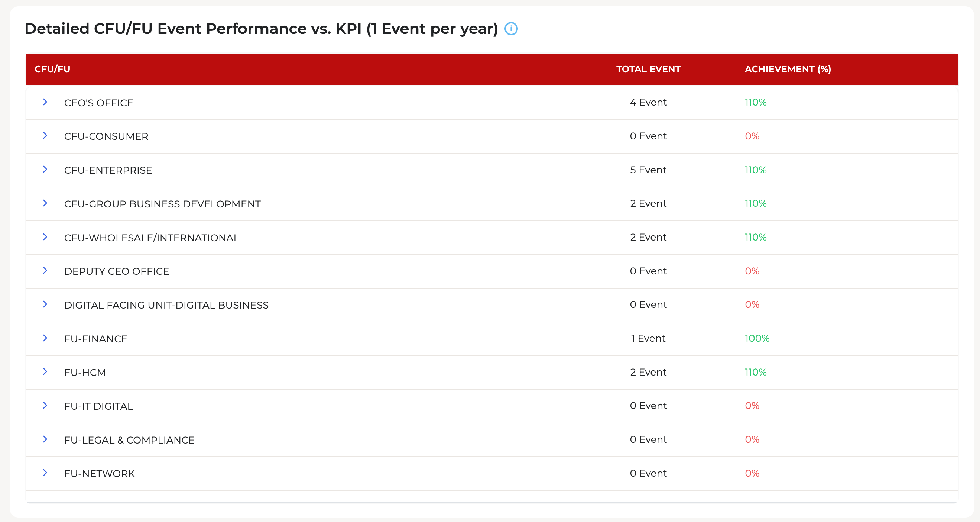The image size is (980, 522).
Task: Expand the FU-HCM row chevron
Action: click(45, 371)
